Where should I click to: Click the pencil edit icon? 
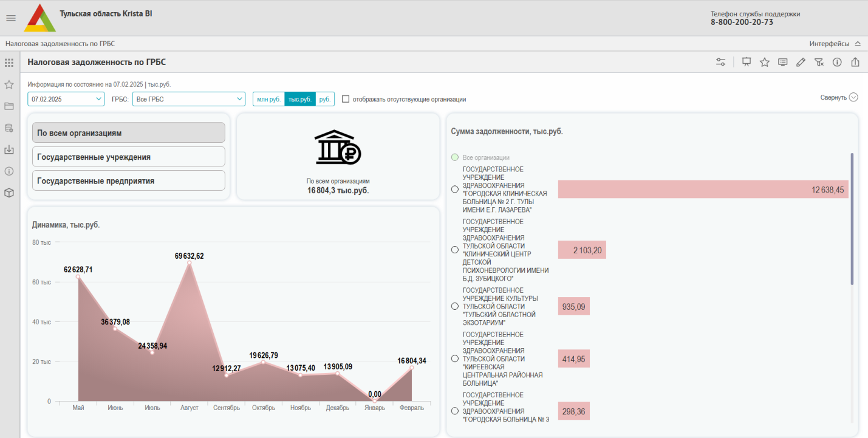[801, 62]
